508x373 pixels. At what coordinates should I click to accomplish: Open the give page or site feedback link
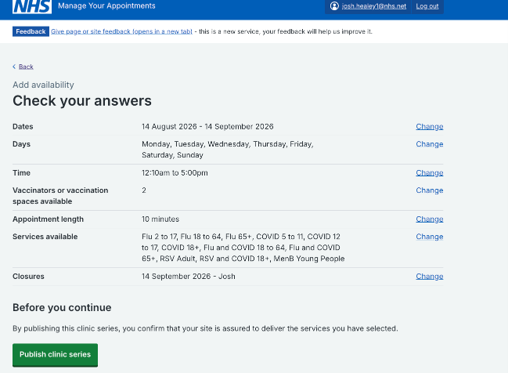pyautogui.click(x=122, y=31)
